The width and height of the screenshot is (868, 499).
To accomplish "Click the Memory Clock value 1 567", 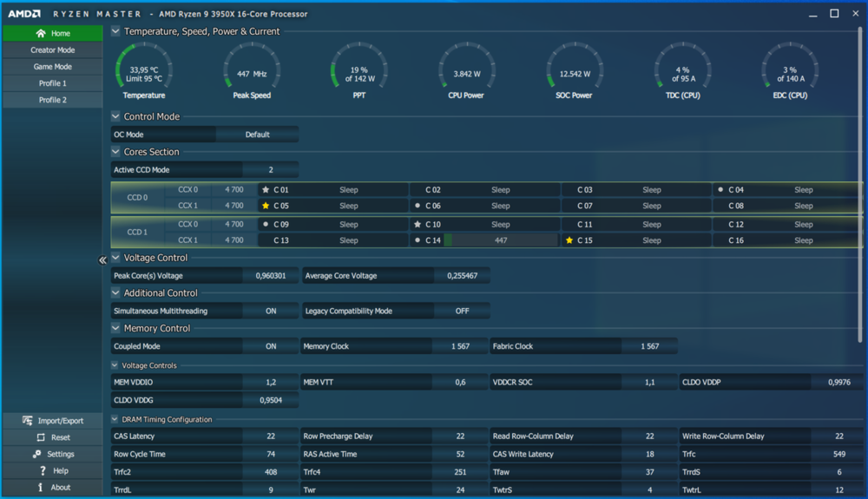I will 460,346.
